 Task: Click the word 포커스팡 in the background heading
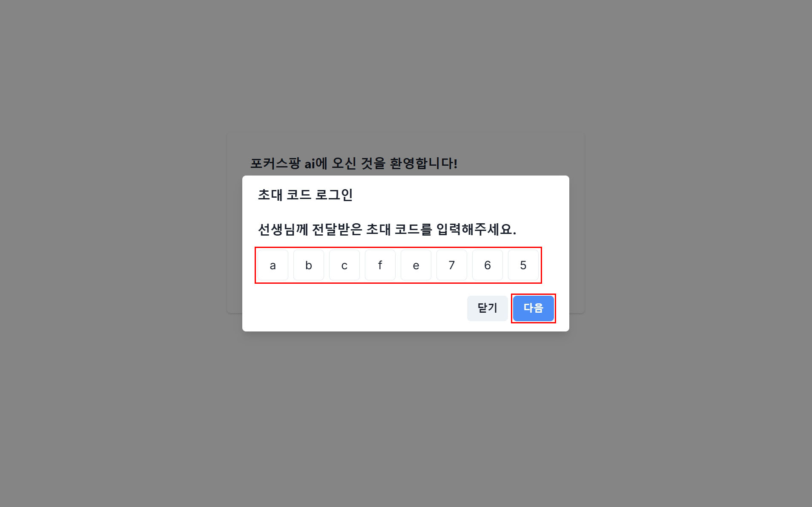(x=275, y=163)
